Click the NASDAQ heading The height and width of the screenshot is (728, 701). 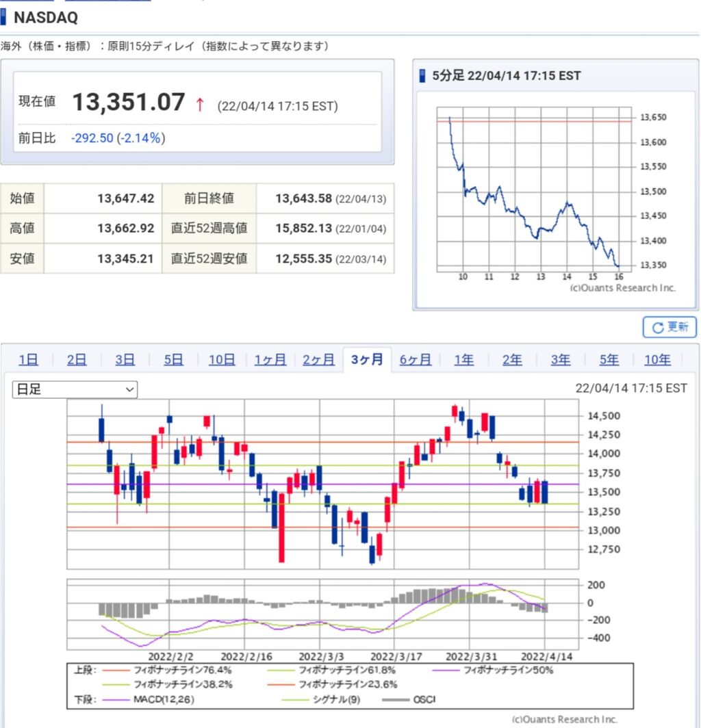[x=46, y=17]
